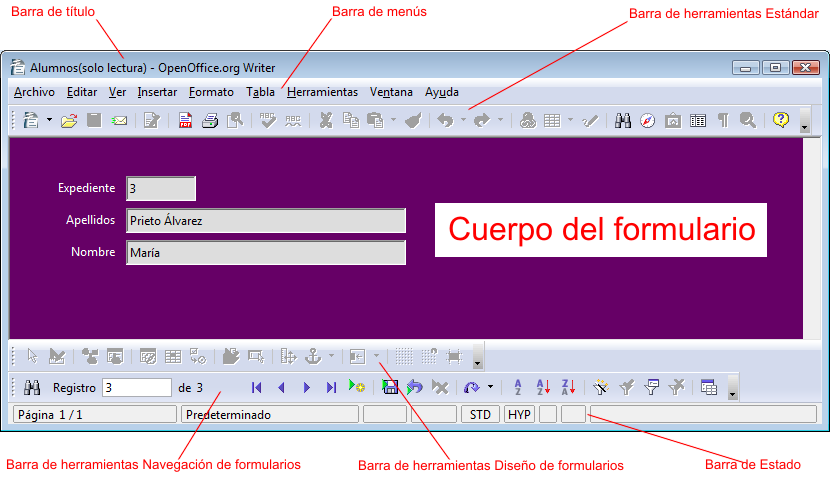Toggle HYP hyperlink mode in status bar
The width and height of the screenshot is (830, 483).
tap(519, 415)
